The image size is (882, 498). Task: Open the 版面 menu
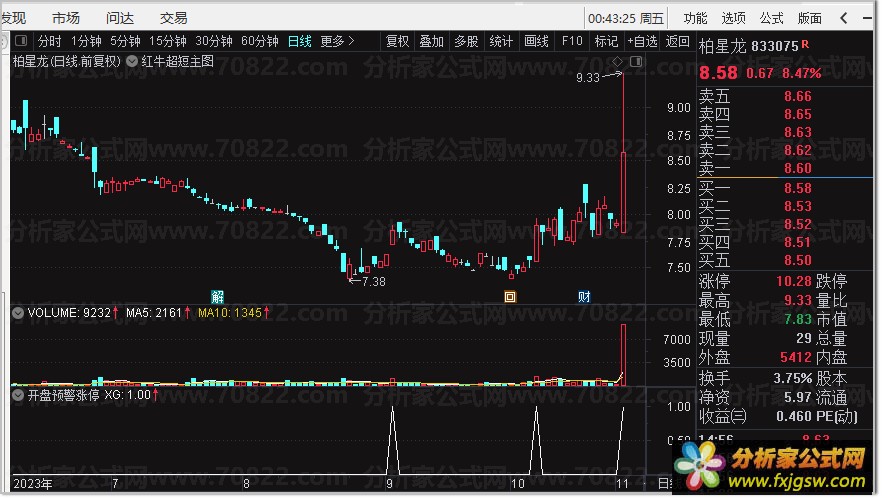(809, 18)
